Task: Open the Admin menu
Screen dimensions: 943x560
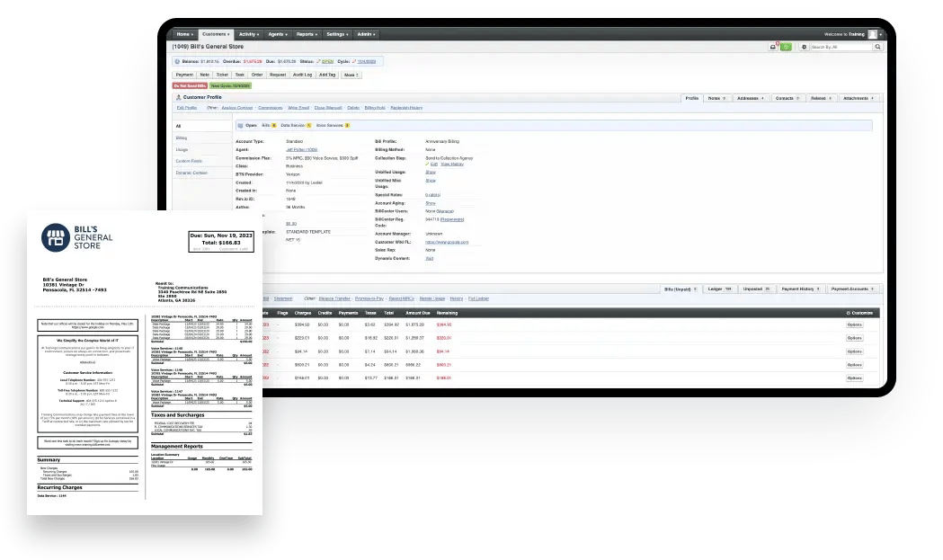Action: tap(366, 34)
